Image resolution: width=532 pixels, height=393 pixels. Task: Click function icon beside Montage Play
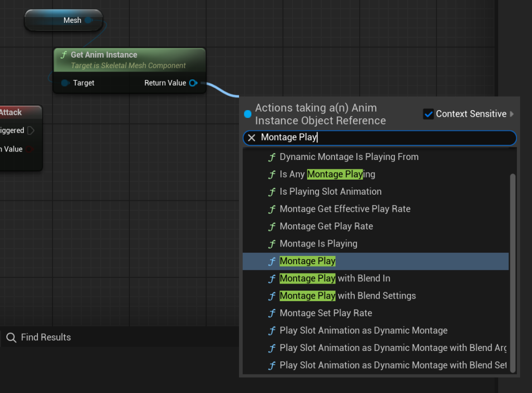[272, 261]
